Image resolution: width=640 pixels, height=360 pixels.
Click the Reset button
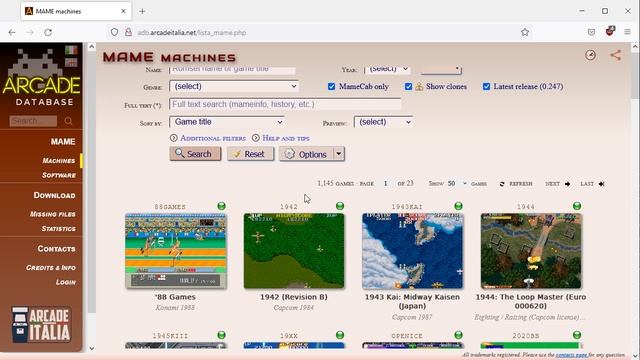(x=250, y=154)
